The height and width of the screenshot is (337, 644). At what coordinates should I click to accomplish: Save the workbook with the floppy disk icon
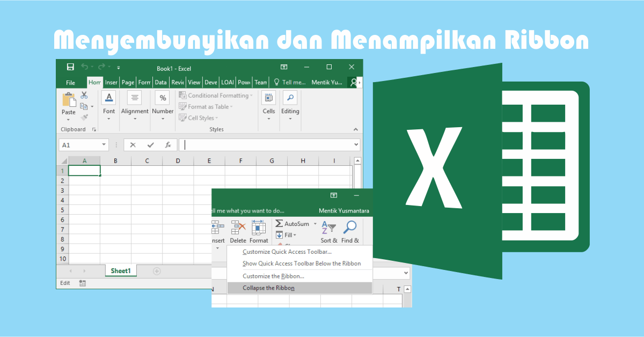(70, 67)
